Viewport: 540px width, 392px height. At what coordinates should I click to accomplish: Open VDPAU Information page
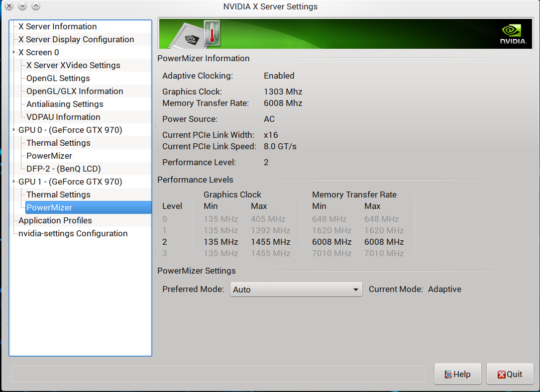63,117
